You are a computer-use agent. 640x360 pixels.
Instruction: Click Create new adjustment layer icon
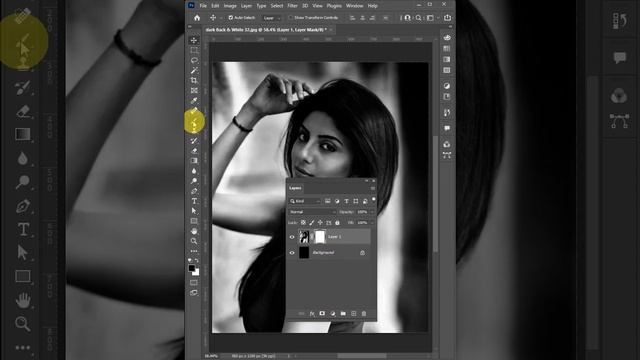(x=333, y=313)
